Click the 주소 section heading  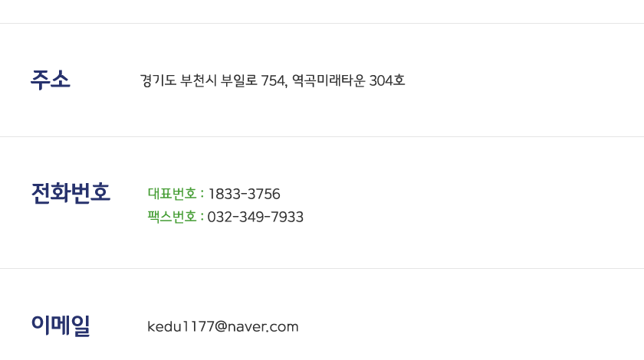[x=51, y=80]
